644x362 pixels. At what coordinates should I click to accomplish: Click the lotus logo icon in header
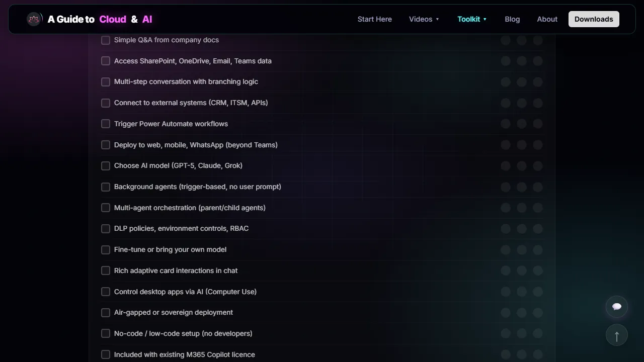(x=34, y=19)
